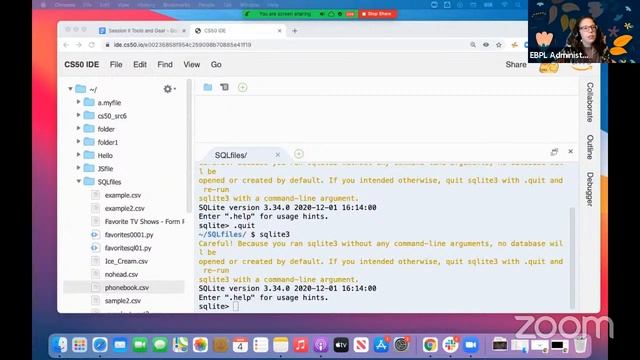Bookmark page with star icon
This screenshot has width=640, height=360.
click(x=499, y=45)
